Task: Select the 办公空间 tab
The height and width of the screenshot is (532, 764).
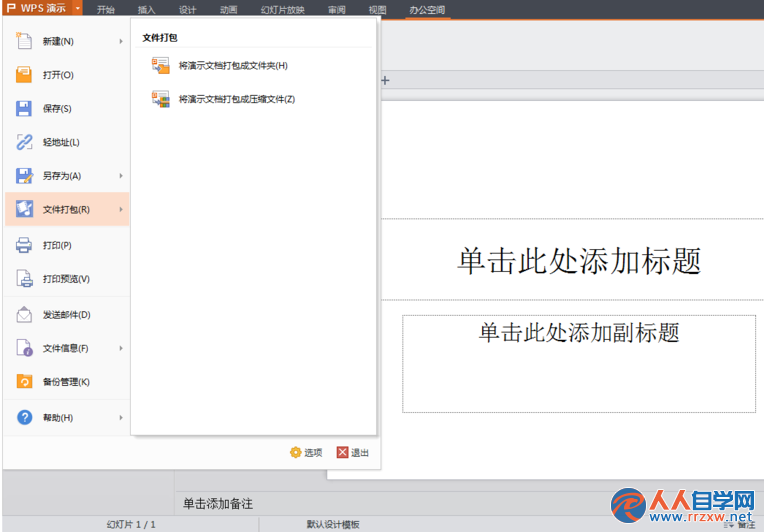Action: pyautogui.click(x=427, y=10)
